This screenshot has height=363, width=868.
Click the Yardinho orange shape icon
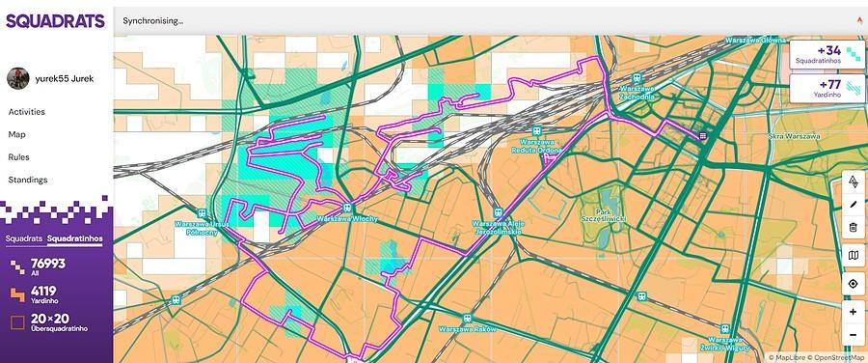pyautogui.click(x=17, y=294)
